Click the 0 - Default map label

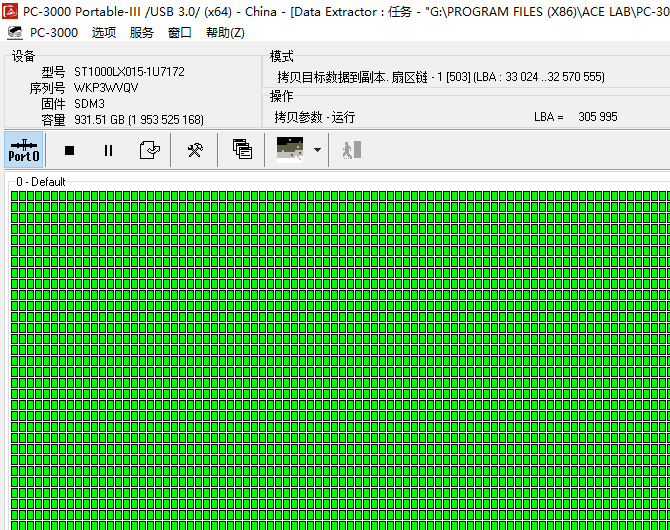click(41, 182)
